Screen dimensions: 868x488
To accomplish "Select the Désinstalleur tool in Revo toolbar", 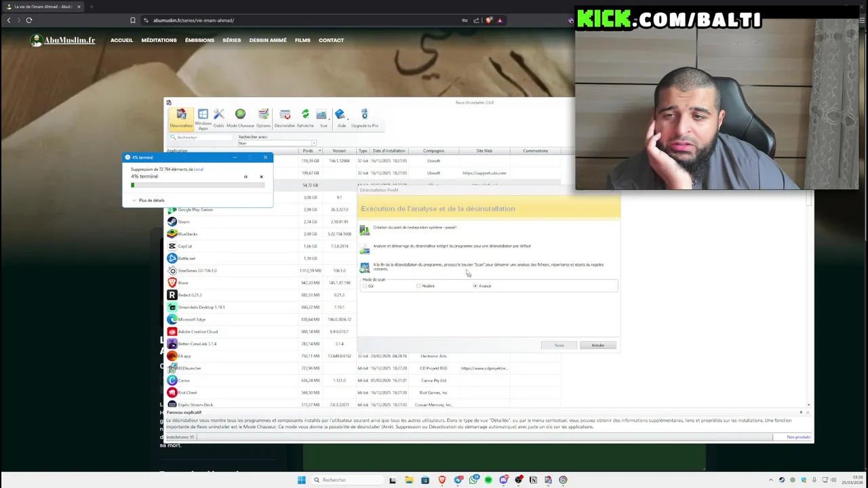I will coord(181,118).
